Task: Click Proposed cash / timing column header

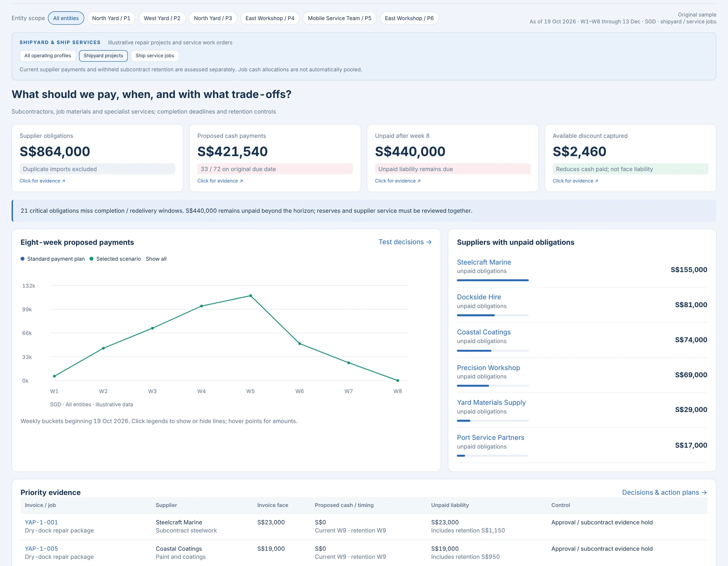Action: (x=344, y=505)
